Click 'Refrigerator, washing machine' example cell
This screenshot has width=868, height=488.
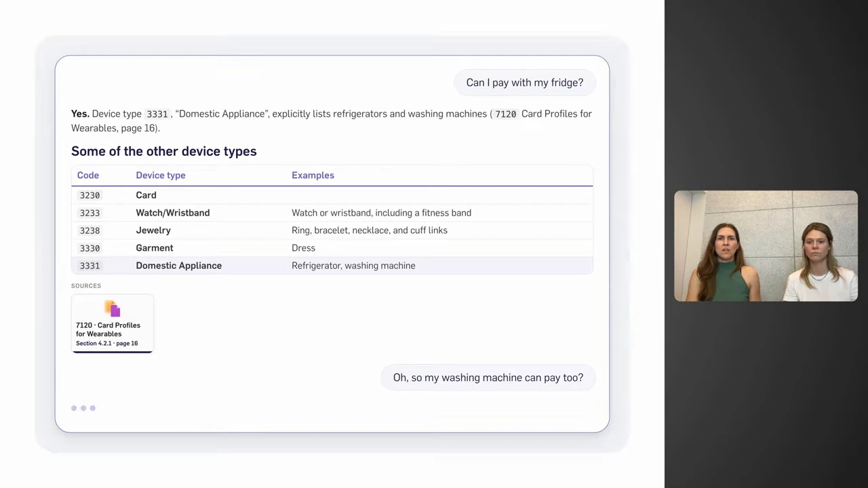[353, 266]
